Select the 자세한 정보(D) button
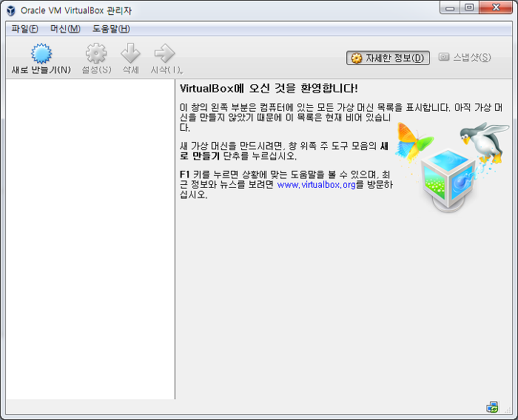The image size is (518, 420). (x=388, y=58)
